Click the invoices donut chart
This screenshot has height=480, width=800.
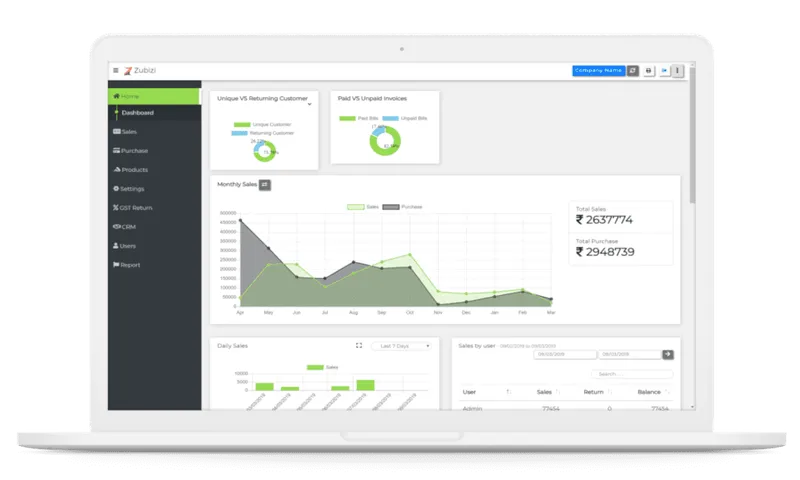385,141
